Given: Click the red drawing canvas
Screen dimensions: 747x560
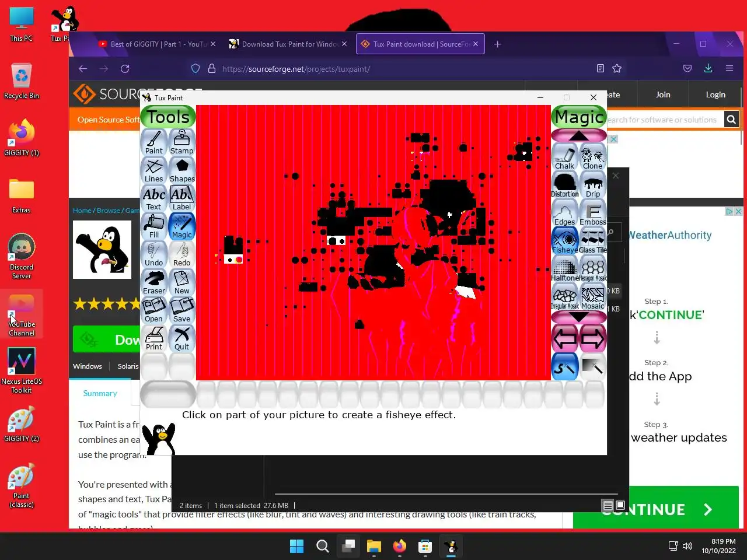Looking at the screenshot, I should 373,243.
